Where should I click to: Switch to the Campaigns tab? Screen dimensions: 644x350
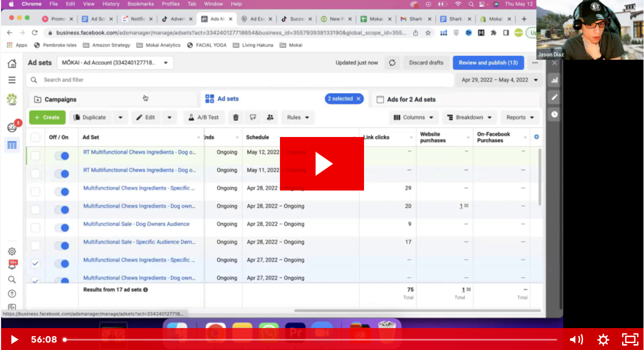60,100
